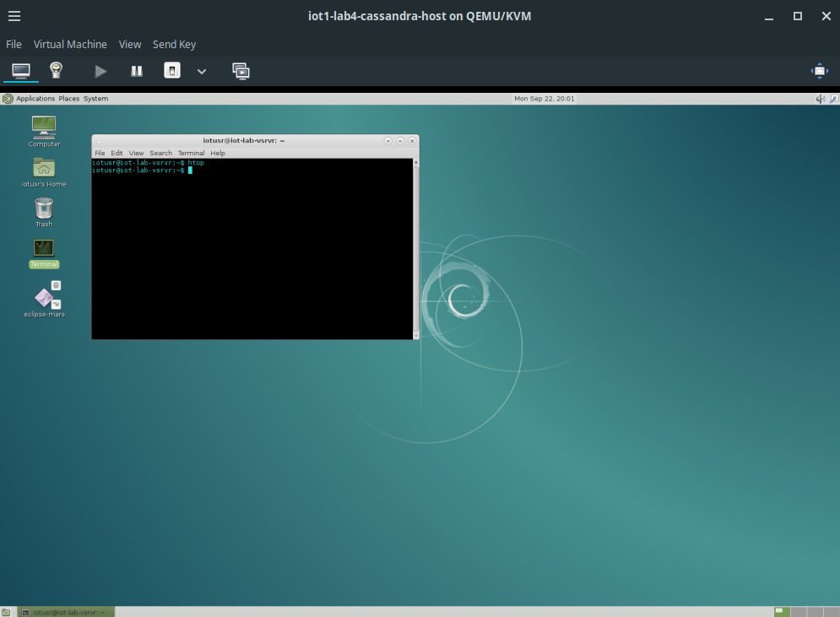Open shutdown options dropdown arrow
The image size is (840, 617).
click(x=201, y=71)
